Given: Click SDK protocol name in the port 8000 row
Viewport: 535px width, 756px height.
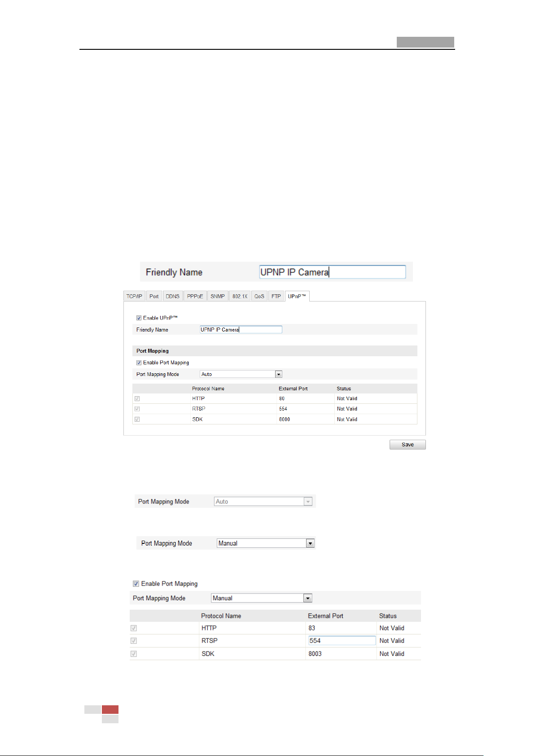Looking at the screenshot, I should [197, 420].
